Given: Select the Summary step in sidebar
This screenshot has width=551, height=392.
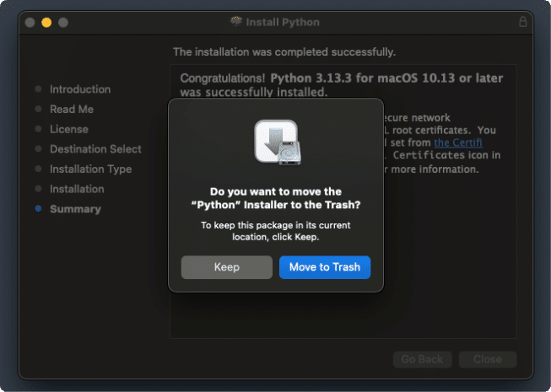Looking at the screenshot, I should (x=75, y=209).
